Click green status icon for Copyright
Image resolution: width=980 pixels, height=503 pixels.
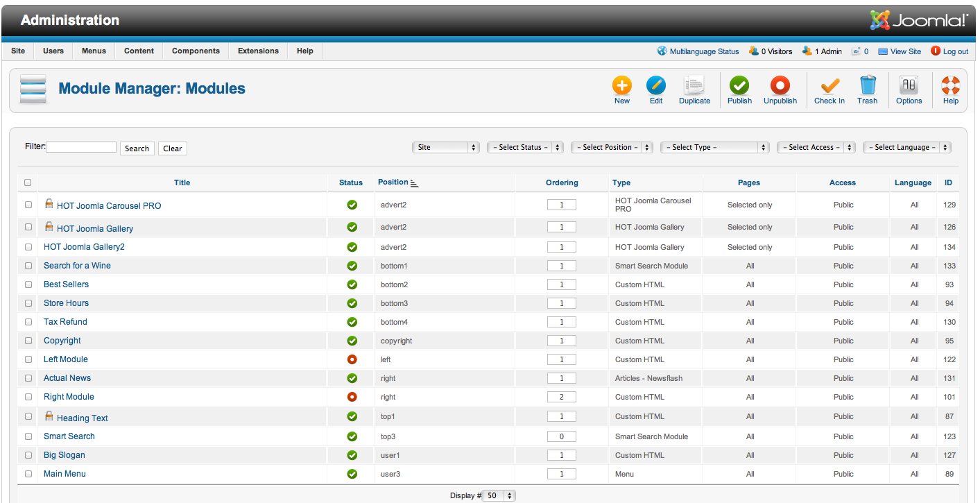[x=352, y=341]
